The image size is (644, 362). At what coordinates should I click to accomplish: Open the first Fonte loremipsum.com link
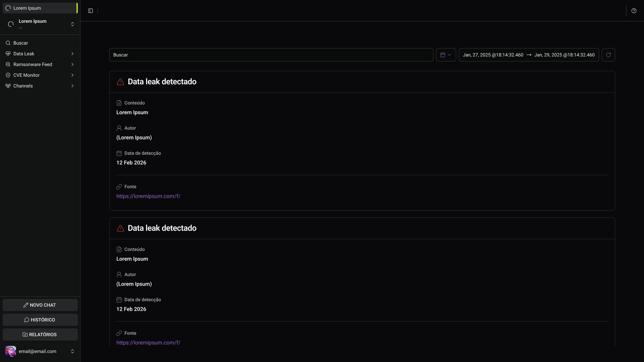tap(148, 196)
